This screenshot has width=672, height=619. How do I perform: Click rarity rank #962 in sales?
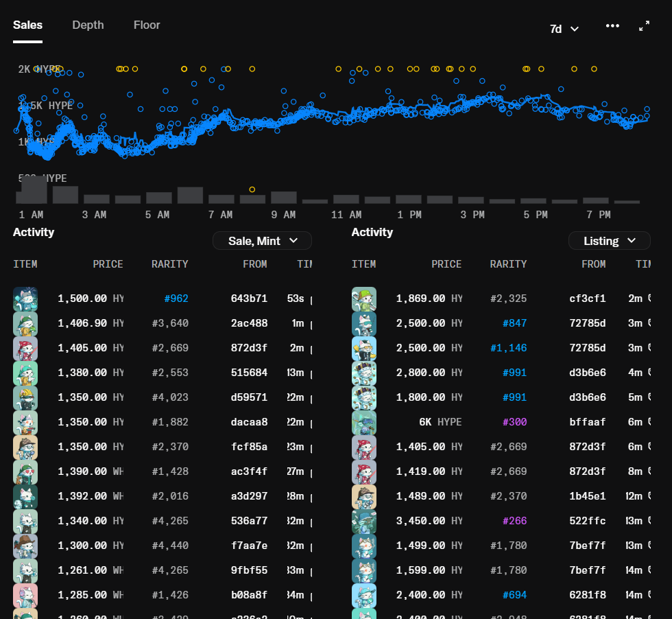tap(176, 299)
